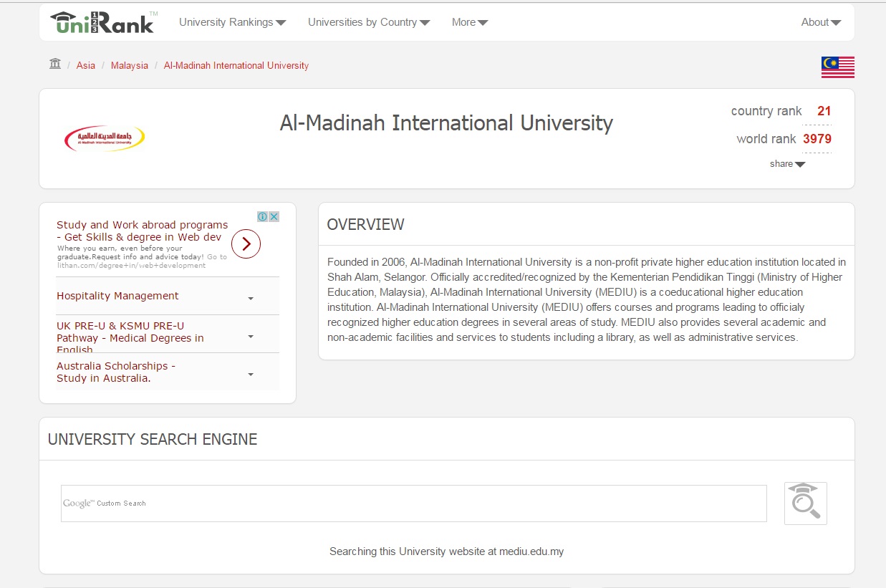Click the UNIVERSITY SEARCH ENGINE heading
The image size is (886, 588).
(x=153, y=439)
